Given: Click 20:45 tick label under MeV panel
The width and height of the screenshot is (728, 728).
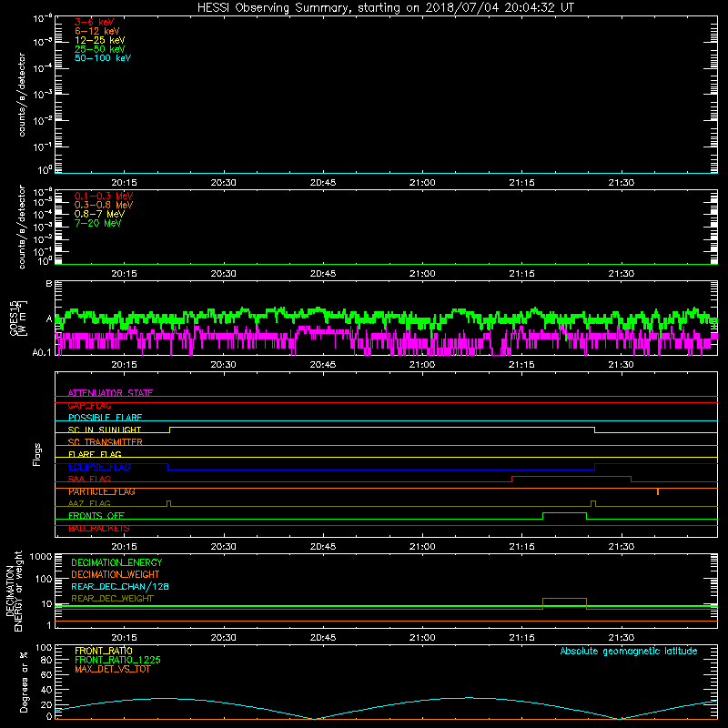Looking at the screenshot, I should [323, 274].
